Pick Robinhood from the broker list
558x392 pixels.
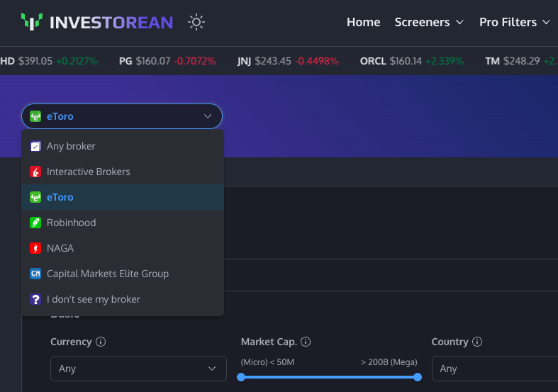pos(123,223)
